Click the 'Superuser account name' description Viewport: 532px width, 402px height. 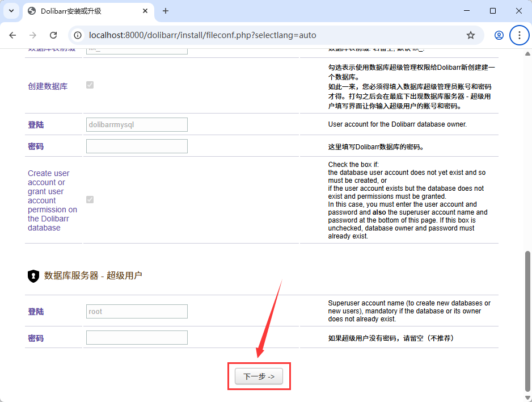(409, 311)
